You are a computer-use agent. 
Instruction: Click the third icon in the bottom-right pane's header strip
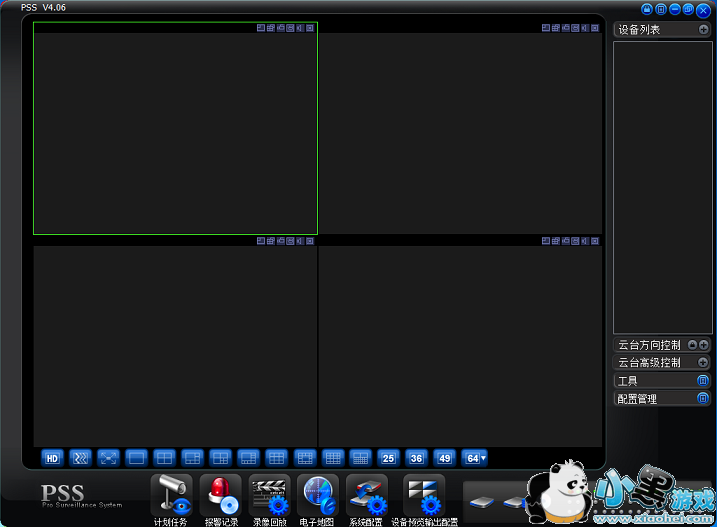tap(566, 241)
